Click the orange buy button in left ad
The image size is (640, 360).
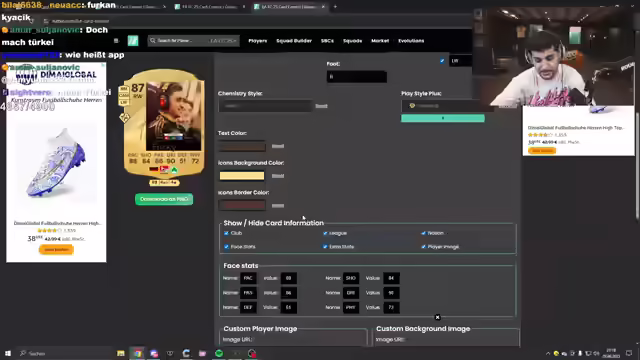[56, 249]
